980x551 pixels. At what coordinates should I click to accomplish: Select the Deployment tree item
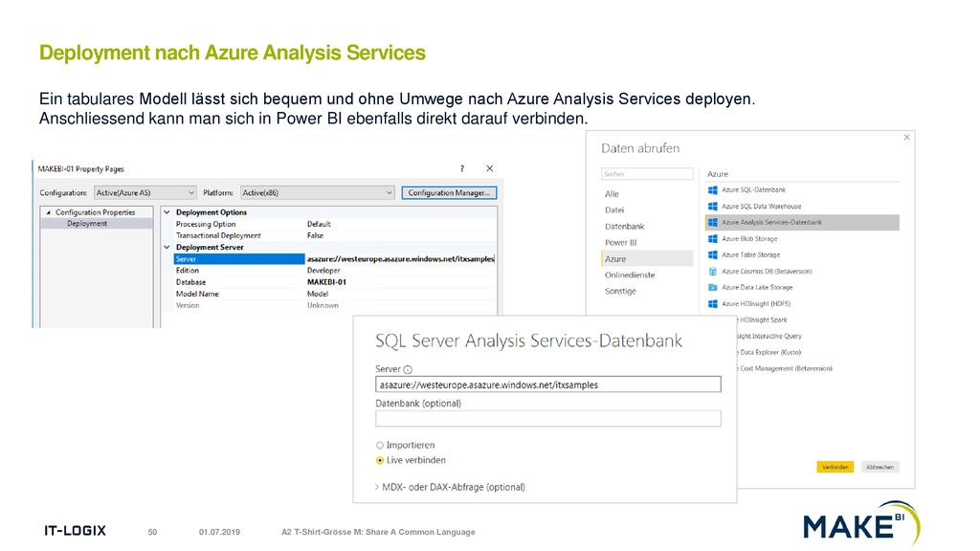tap(87, 224)
